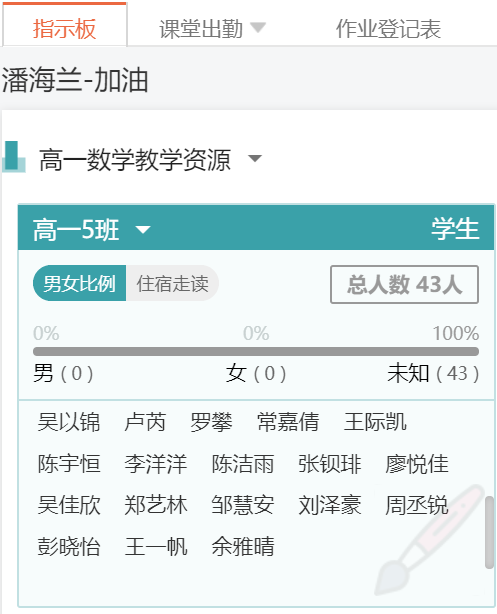The image size is (497, 614).
Task: Select student 常嘉倩
Action: coord(288,422)
